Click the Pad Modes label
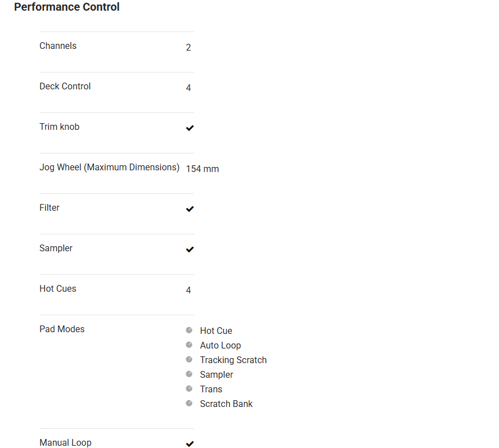The image size is (499, 448). (62, 329)
